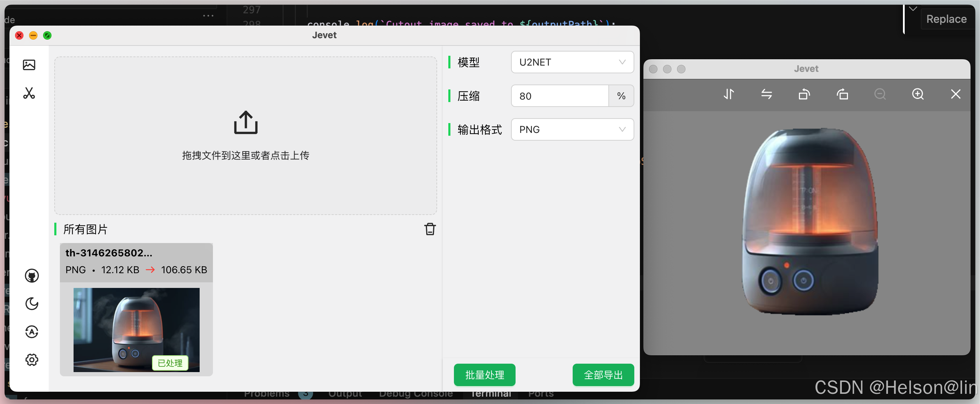Click the language switch icon

(32, 332)
